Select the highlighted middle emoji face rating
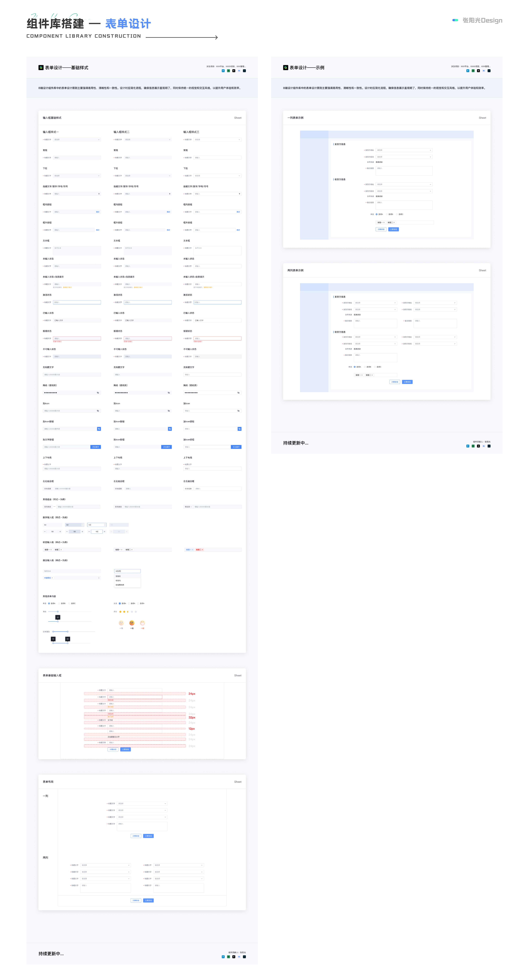 click(x=132, y=623)
